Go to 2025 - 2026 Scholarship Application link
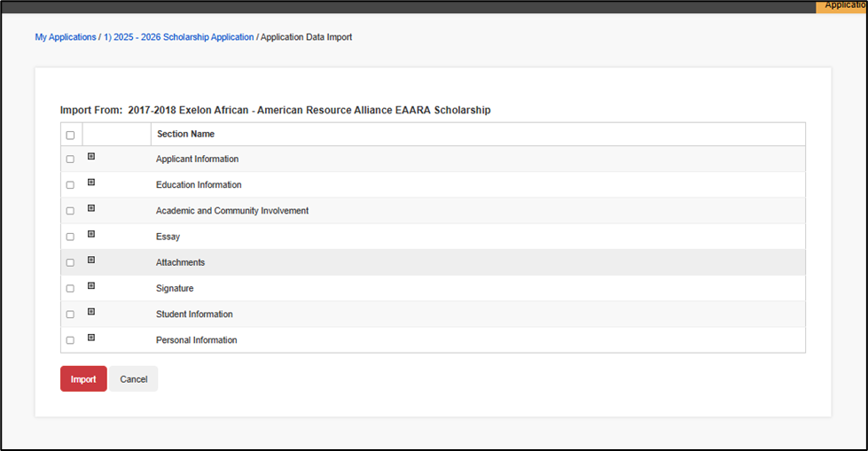Viewport: 868px width, 451px height. tap(179, 37)
